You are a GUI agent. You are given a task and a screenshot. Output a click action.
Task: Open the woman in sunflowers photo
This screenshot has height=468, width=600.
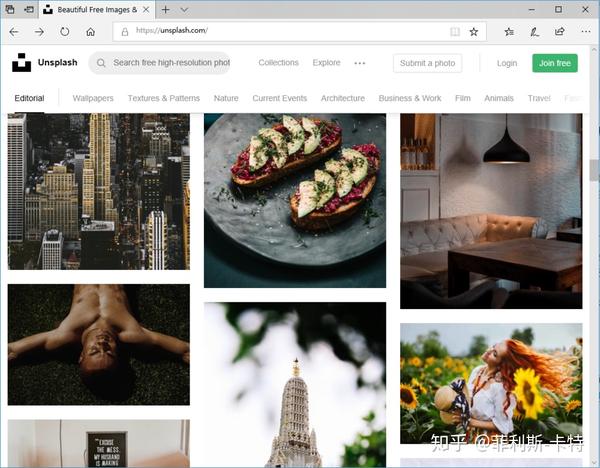point(491,383)
